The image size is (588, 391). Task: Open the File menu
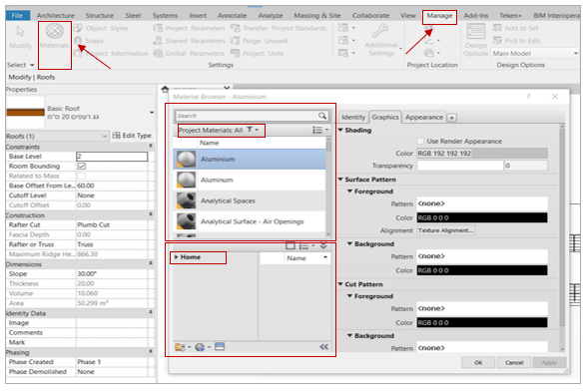pos(17,15)
